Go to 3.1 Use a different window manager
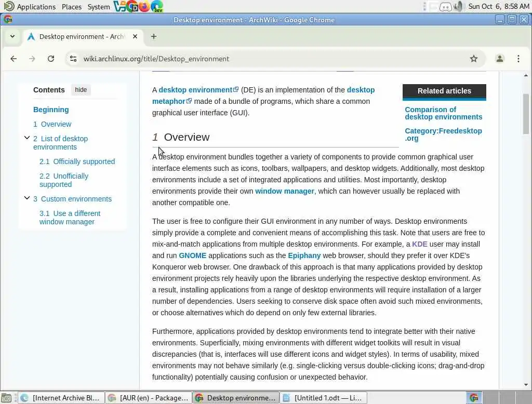Viewport: 532px width, 404px height. [70, 218]
